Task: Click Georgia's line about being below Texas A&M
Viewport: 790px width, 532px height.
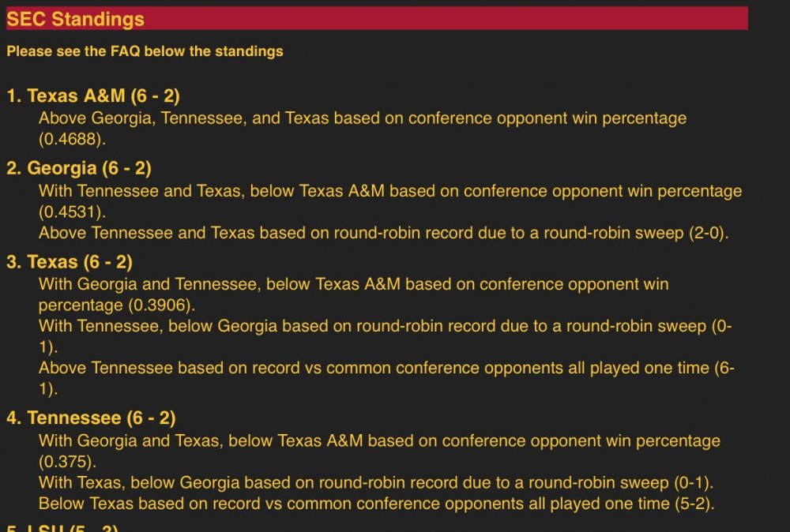Action: [x=389, y=191]
